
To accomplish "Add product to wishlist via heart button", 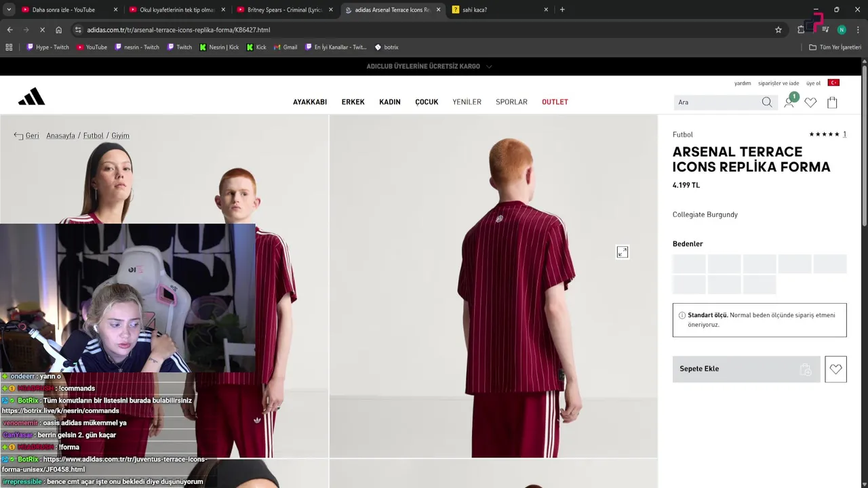I will 835,369.
